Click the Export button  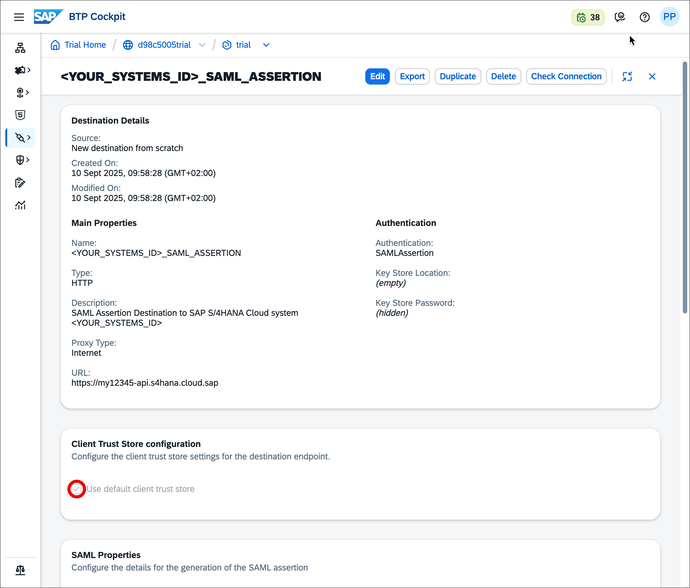(x=412, y=77)
